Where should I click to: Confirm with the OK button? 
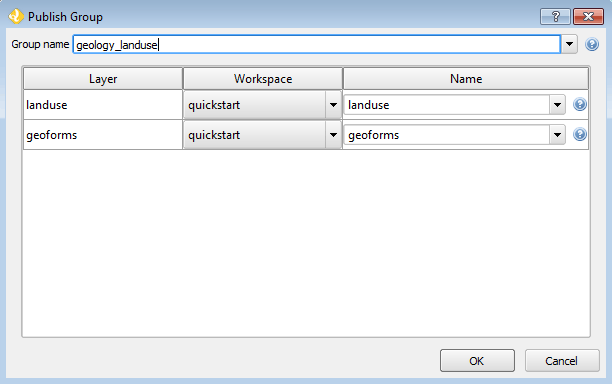pyautogui.click(x=477, y=361)
